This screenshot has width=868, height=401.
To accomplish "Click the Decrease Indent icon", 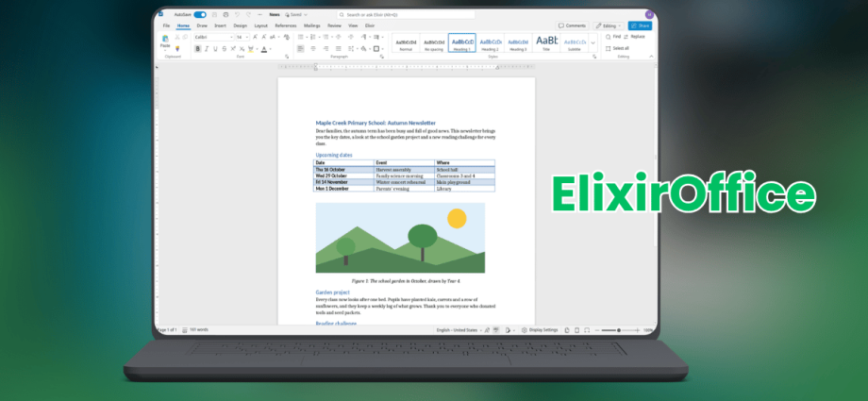I will pyautogui.click(x=338, y=37).
